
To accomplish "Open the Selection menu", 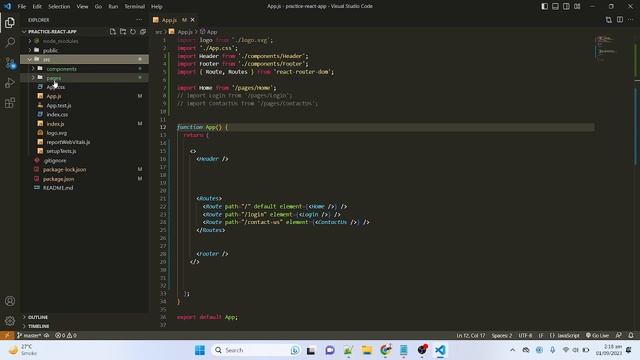I will point(59,6).
